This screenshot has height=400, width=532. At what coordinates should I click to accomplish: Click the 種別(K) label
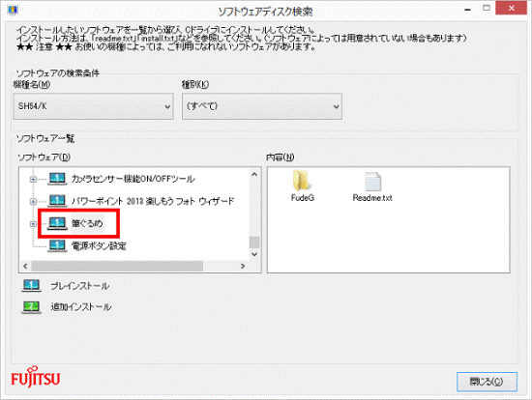[x=195, y=84]
